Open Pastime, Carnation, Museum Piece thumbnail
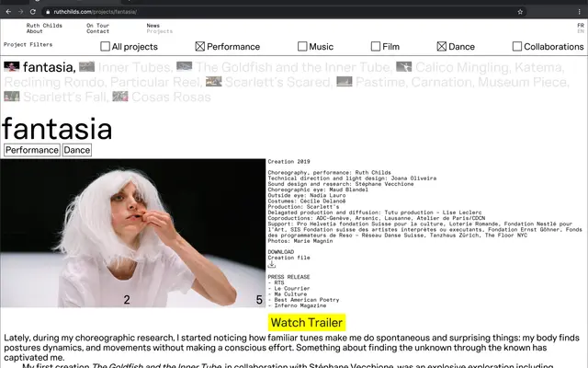The image size is (588, 368). [345, 82]
